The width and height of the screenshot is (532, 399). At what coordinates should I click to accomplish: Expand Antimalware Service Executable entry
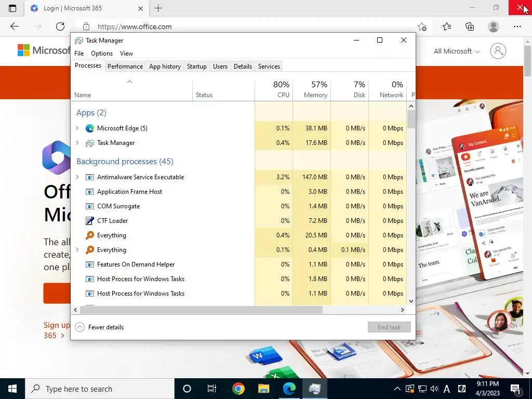[77, 177]
